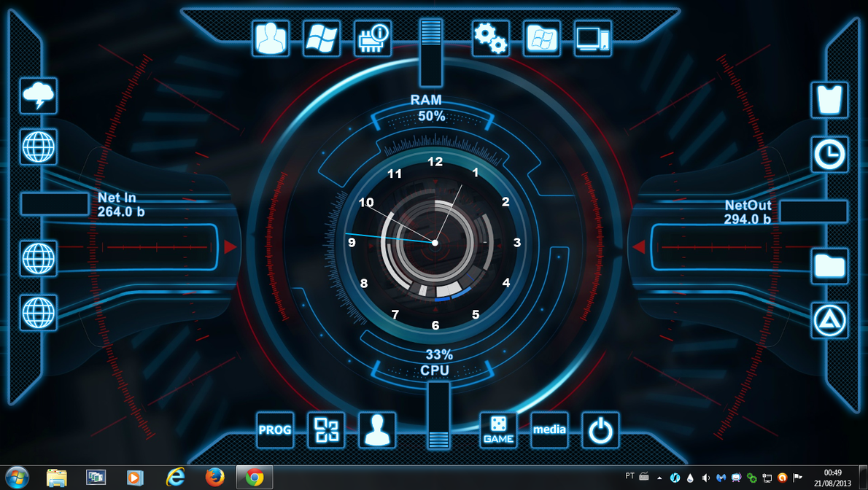Open the GAME dice launcher

(x=498, y=429)
